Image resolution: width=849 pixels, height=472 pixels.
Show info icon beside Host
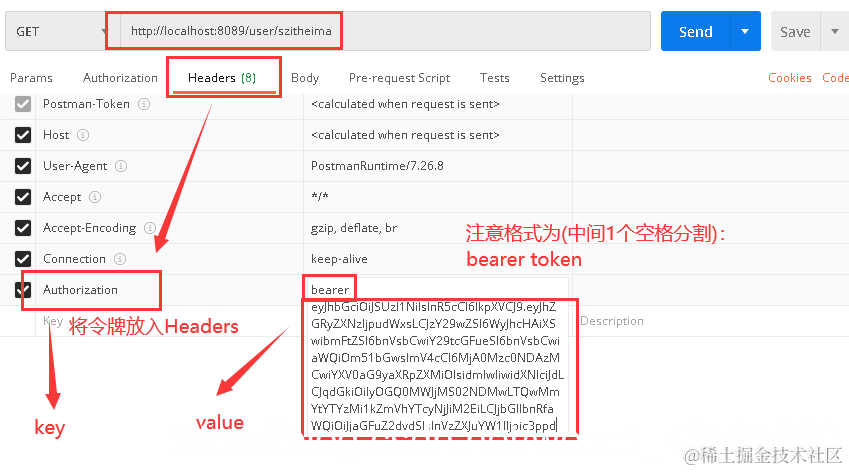point(83,135)
